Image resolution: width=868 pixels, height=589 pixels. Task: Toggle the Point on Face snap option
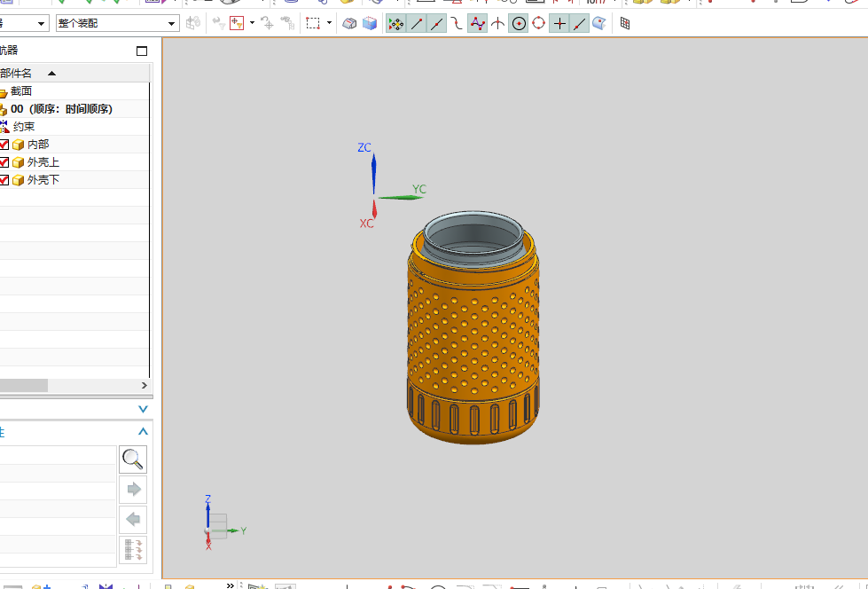[599, 23]
